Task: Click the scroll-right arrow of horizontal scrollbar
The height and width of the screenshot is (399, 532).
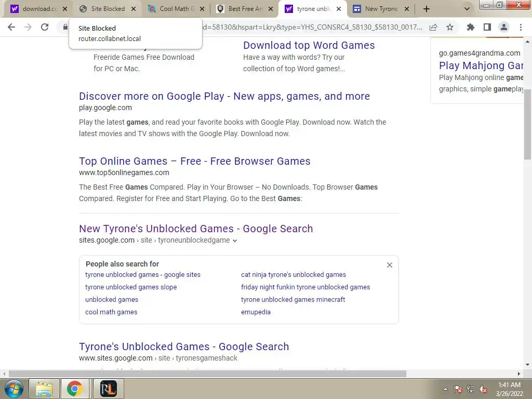Action: click(519, 374)
